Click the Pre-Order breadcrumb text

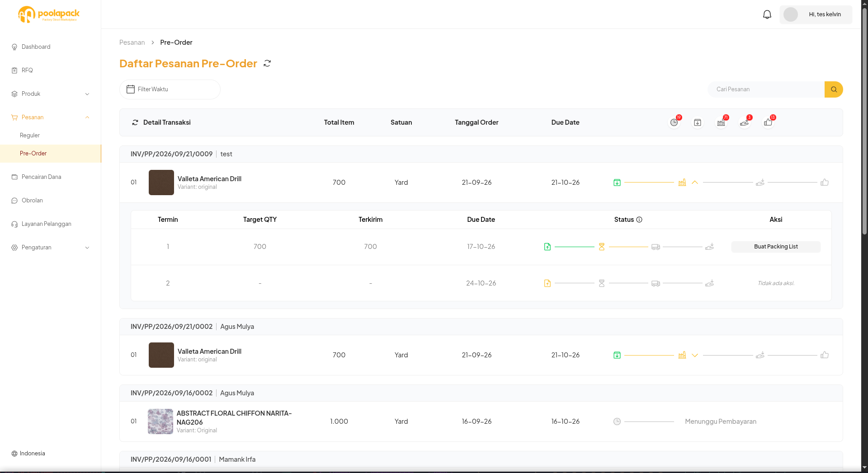[176, 42]
